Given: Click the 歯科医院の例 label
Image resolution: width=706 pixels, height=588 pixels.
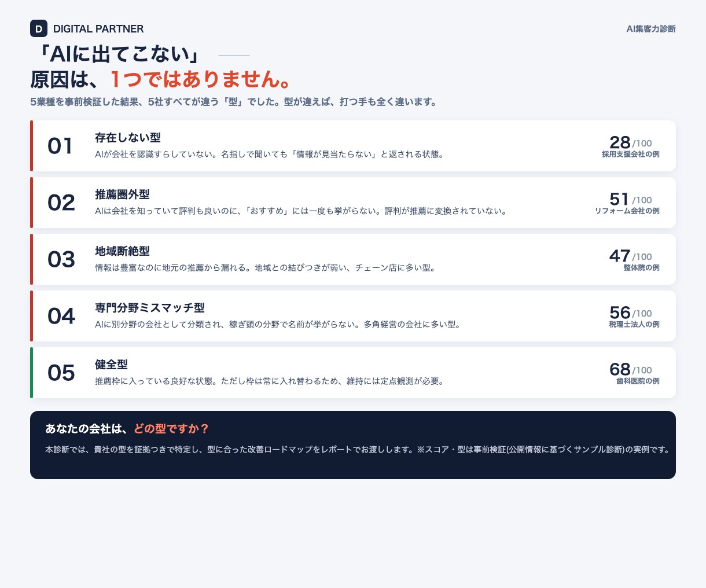Looking at the screenshot, I should click(x=638, y=381).
